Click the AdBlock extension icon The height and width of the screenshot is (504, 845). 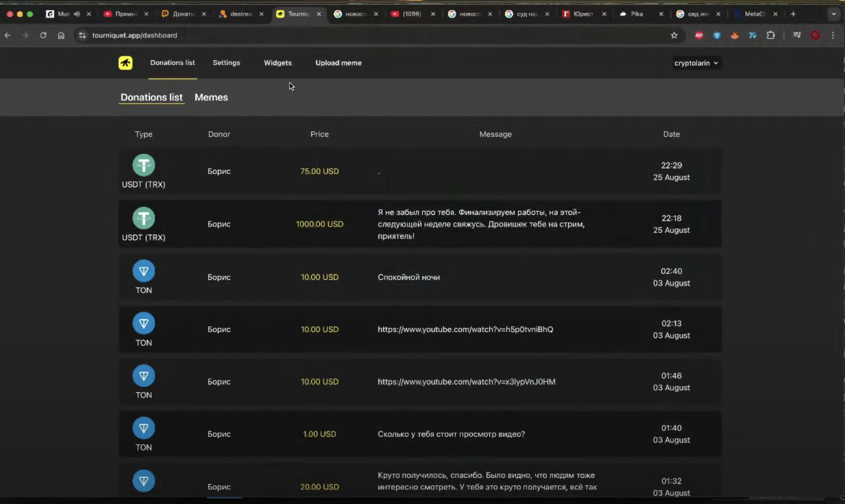coord(699,35)
